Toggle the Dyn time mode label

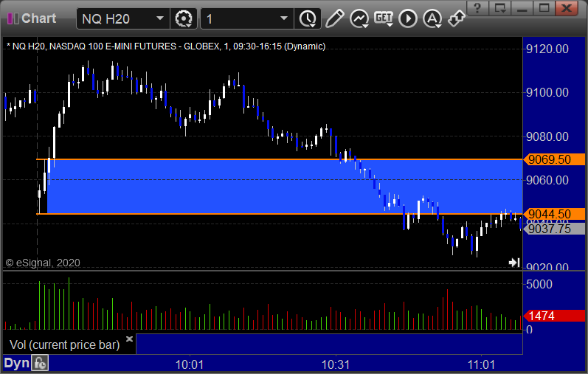tap(16, 363)
